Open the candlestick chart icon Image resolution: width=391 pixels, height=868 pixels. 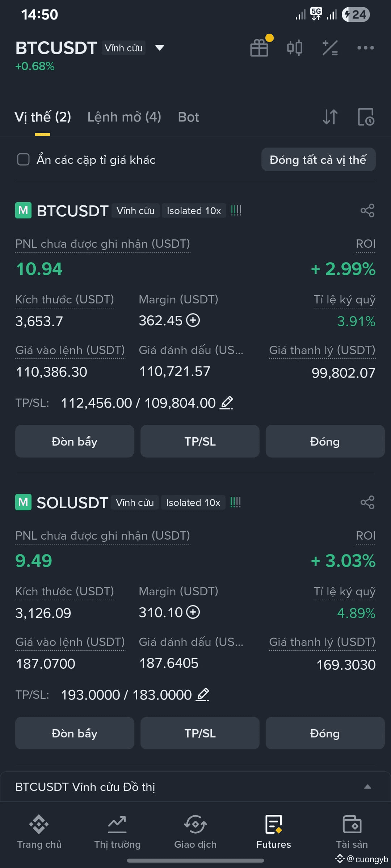click(x=294, y=47)
